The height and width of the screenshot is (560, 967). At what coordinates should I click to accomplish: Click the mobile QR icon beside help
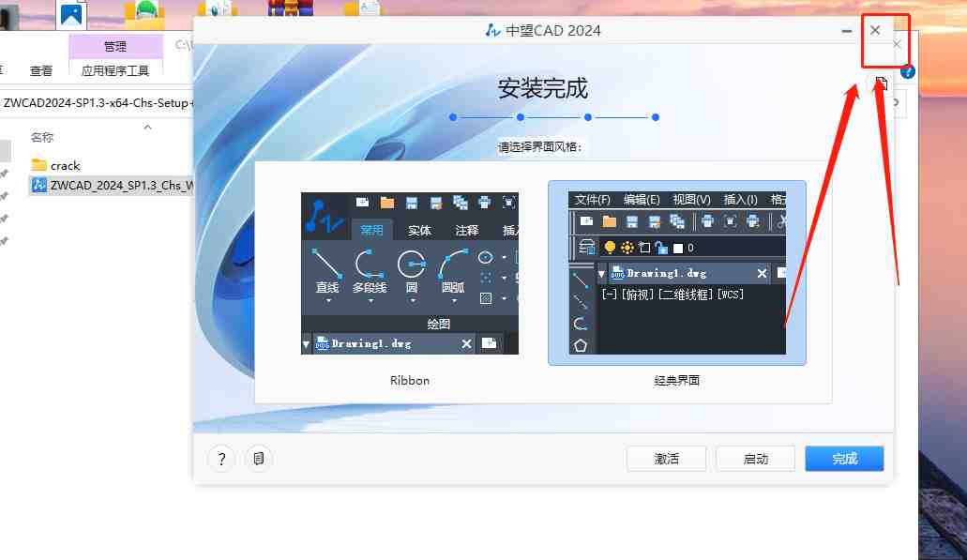[x=259, y=459]
